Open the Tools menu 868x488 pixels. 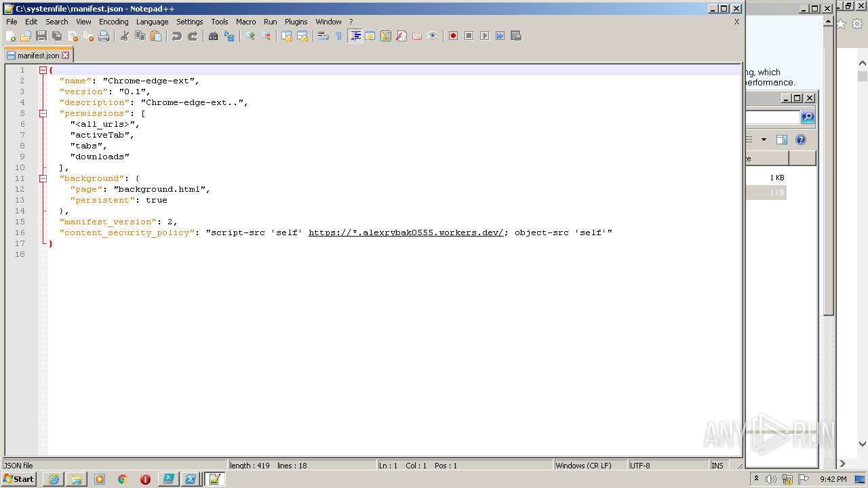point(220,22)
